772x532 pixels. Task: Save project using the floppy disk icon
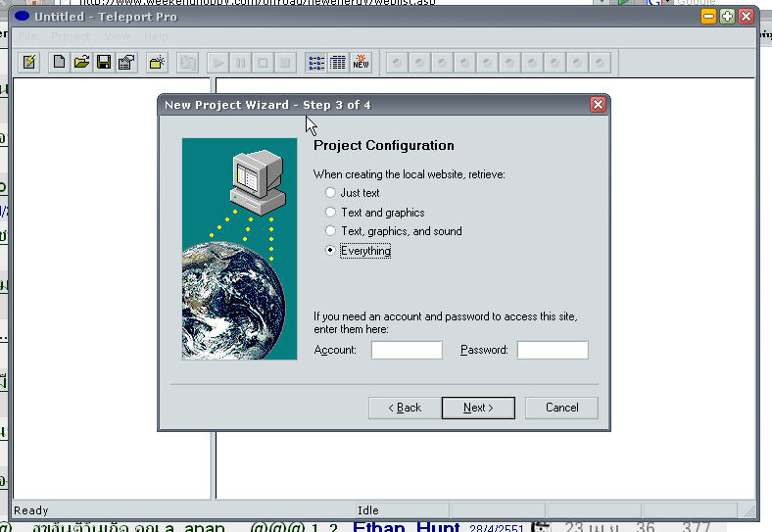click(x=103, y=63)
